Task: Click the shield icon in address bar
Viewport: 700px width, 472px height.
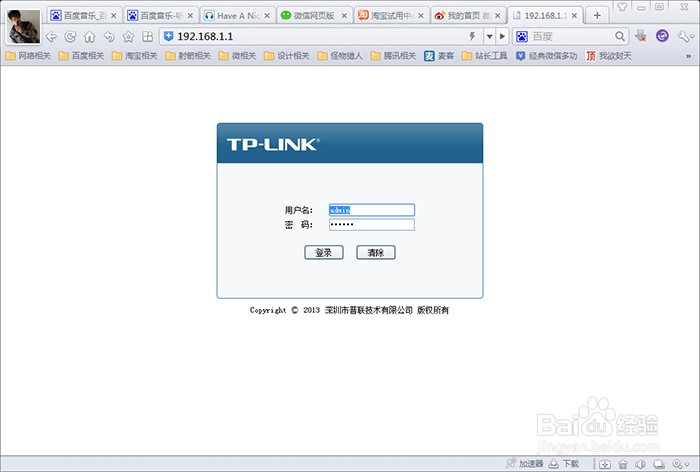Action: (168, 36)
